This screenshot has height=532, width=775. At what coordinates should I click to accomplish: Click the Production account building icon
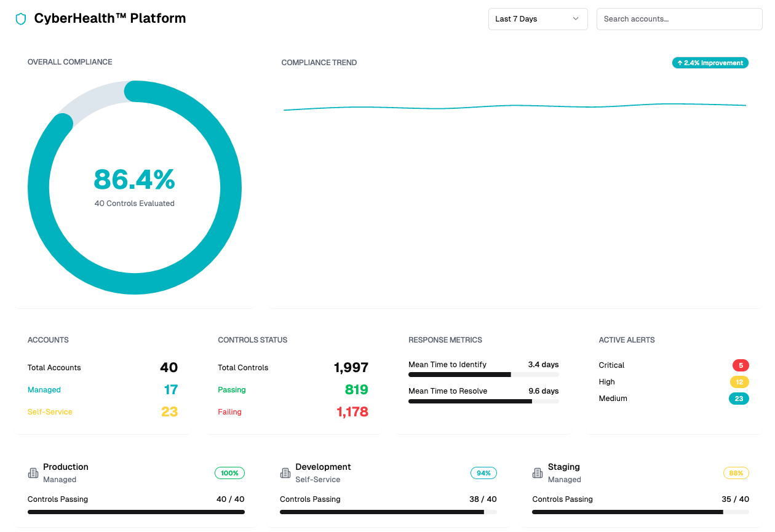[x=33, y=473]
